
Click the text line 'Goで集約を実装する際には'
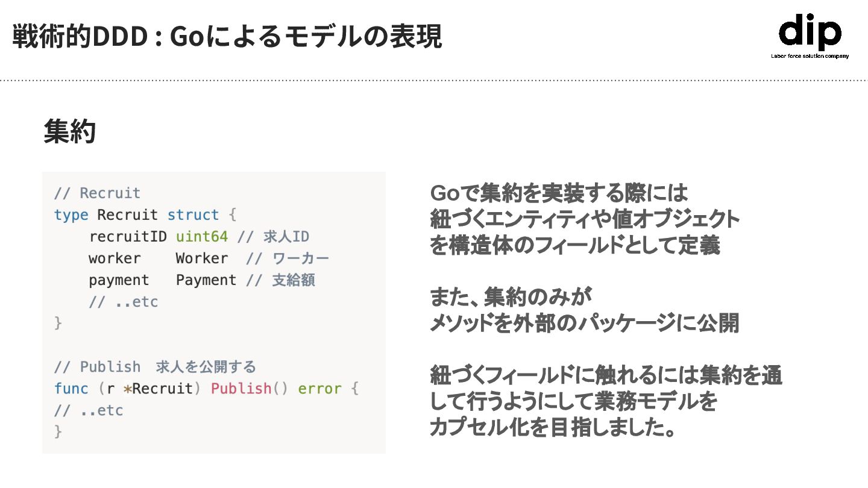(x=559, y=194)
